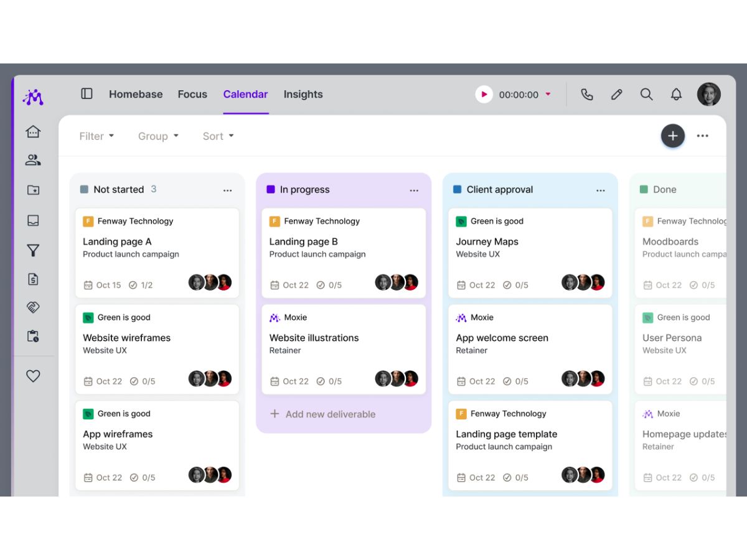Select the Calendar tab

pyautogui.click(x=245, y=94)
